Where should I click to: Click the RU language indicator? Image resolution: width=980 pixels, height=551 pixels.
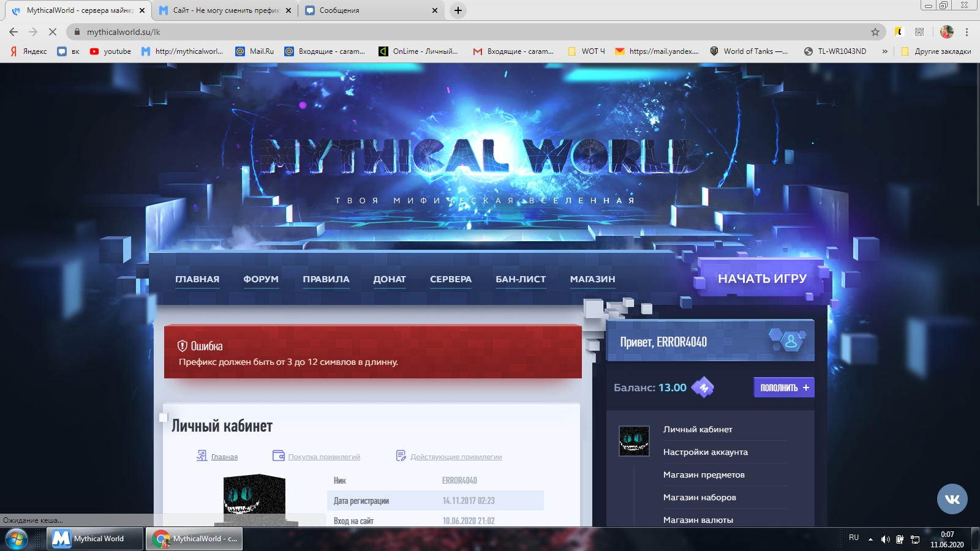[854, 538]
